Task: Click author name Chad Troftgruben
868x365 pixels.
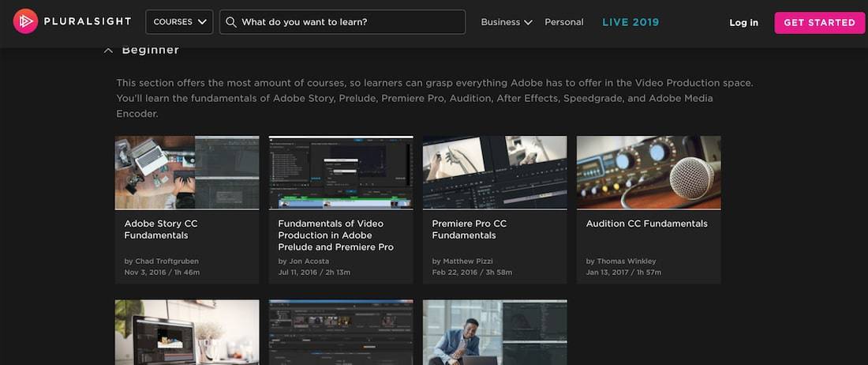Action: pos(166,261)
